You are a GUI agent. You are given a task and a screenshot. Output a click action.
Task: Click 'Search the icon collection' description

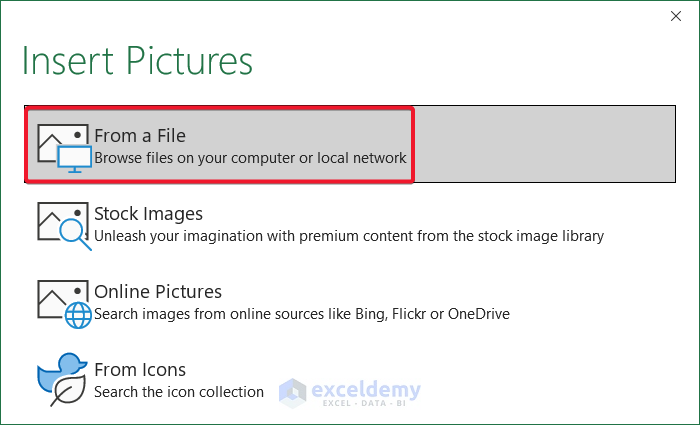(179, 392)
